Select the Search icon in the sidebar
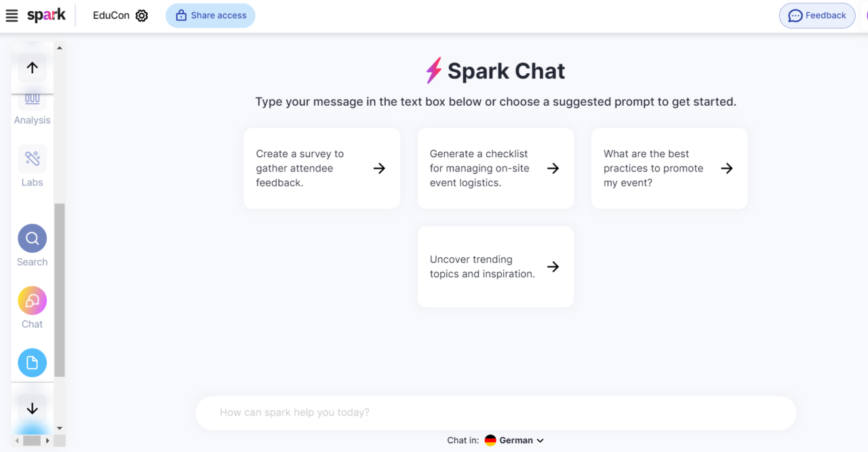The width and height of the screenshot is (868, 452). [32, 239]
